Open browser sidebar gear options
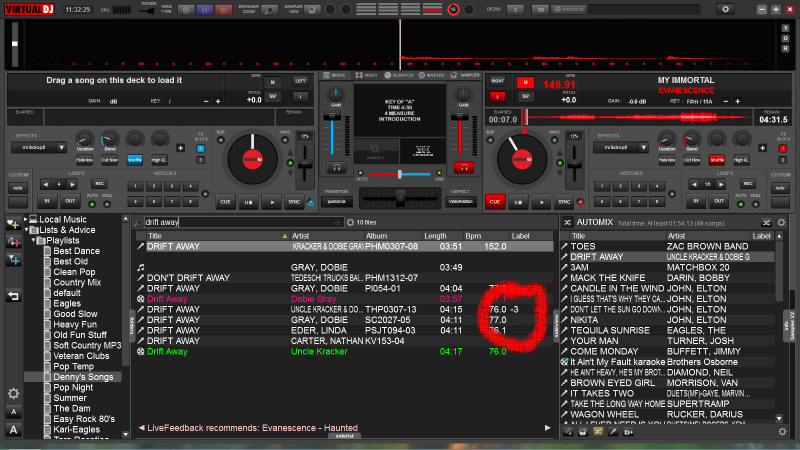Viewport: 800px width, 450px height. [x=13, y=393]
